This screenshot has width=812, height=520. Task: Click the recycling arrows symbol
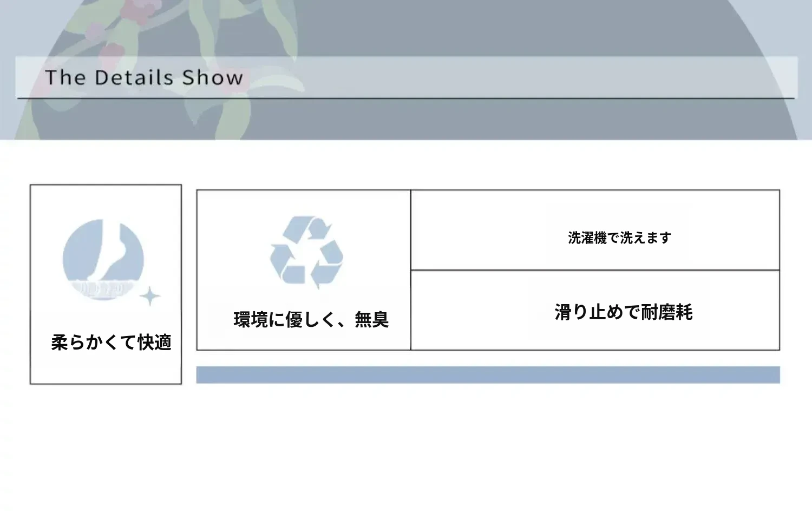tap(306, 253)
